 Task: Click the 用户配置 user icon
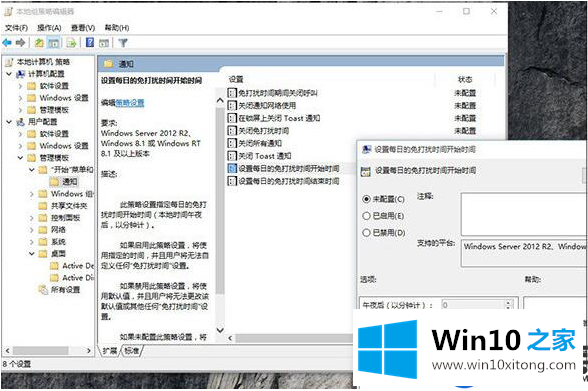tap(20, 122)
